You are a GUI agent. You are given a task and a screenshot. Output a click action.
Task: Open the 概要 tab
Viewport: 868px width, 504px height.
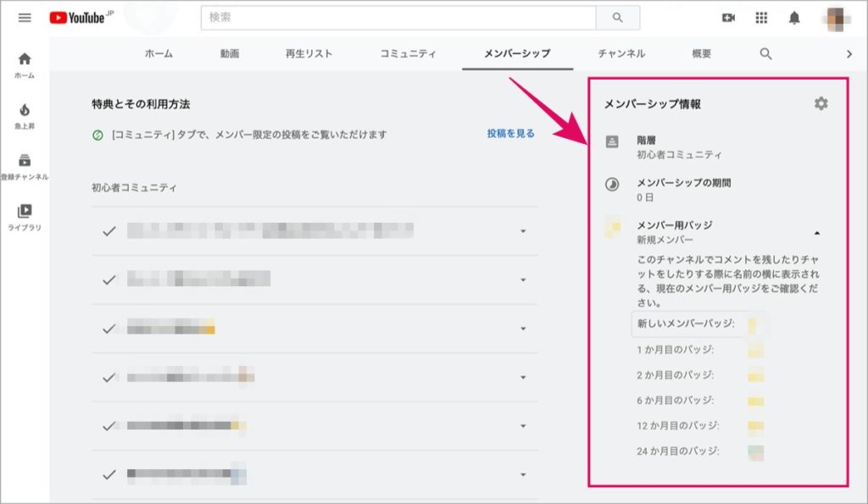[701, 53]
